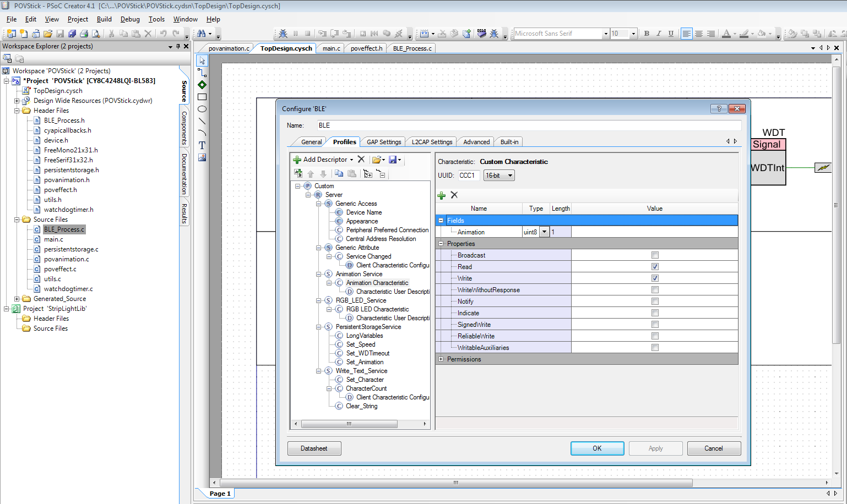Image resolution: width=847 pixels, height=504 pixels.
Task: Select the wire drawing tool
Action: (202, 73)
